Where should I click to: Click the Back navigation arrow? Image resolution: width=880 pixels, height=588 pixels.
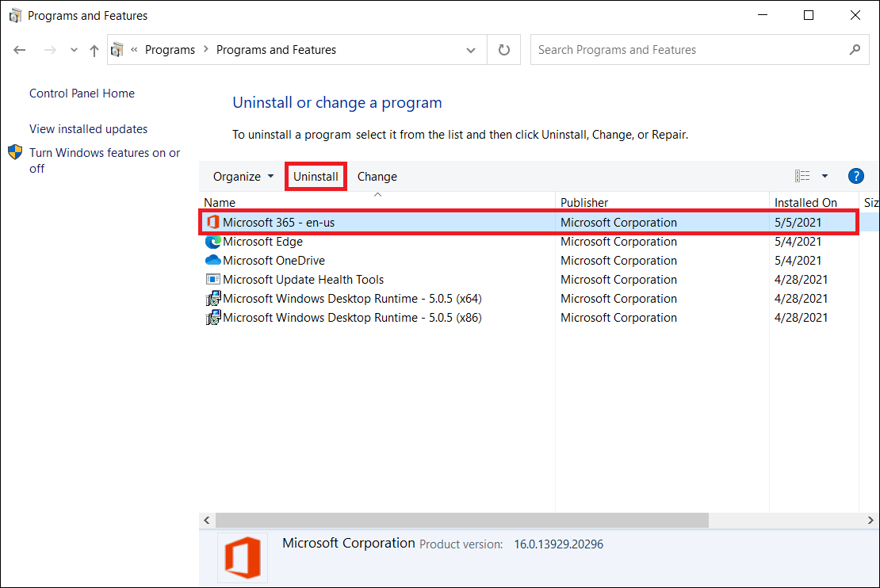point(20,50)
